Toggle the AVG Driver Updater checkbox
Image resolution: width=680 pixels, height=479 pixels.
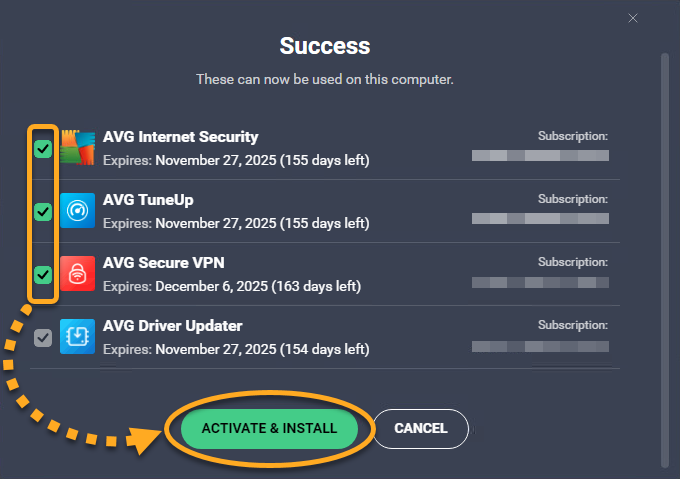coord(42,337)
